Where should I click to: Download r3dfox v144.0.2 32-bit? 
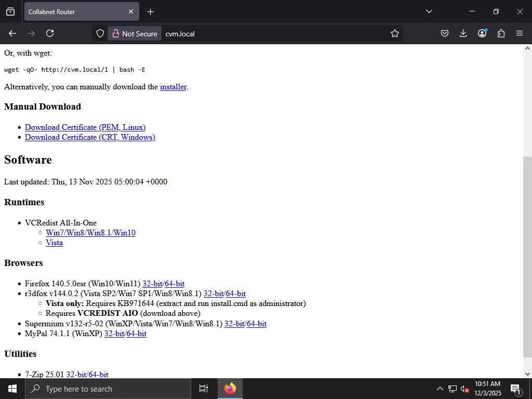tap(214, 294)
